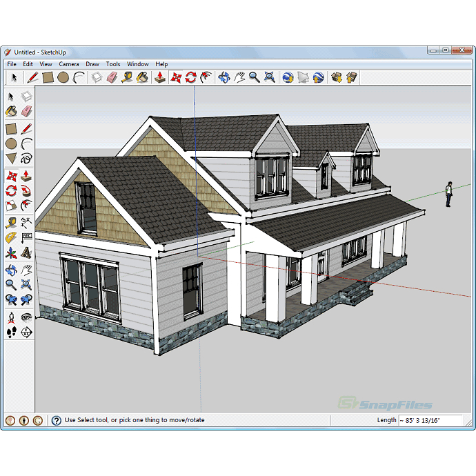Click the Move tool in top toolbar
This screenshot has height=476, width=476.
[x=176, y=77]
